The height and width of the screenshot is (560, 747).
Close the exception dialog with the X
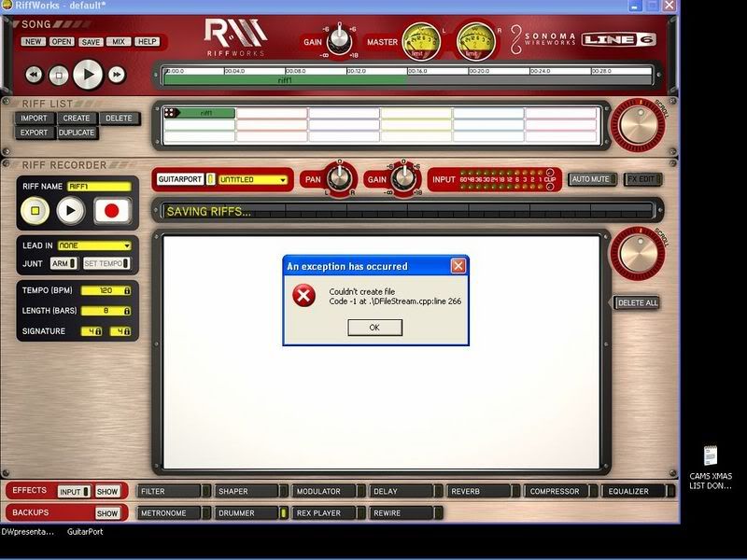tap(458, 266)
